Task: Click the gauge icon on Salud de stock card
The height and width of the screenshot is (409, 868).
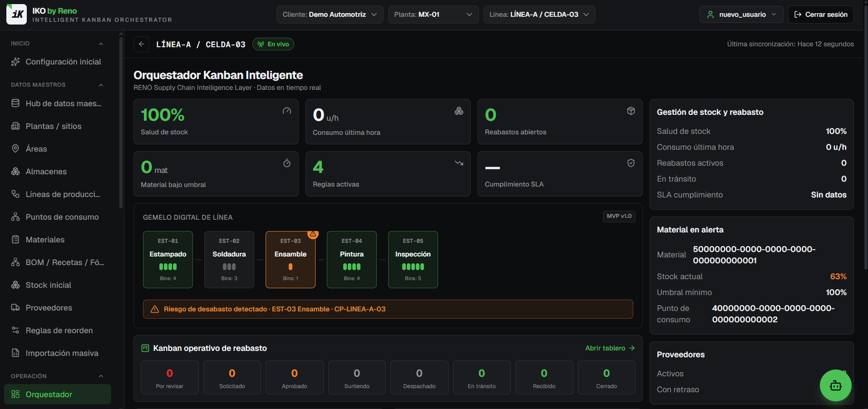Action: [x=287, y=111]
